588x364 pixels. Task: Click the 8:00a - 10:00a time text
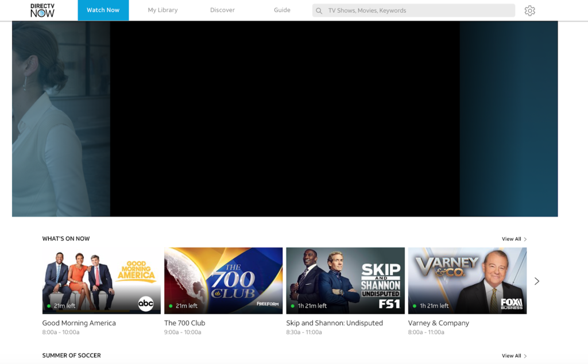pos(61,332)
